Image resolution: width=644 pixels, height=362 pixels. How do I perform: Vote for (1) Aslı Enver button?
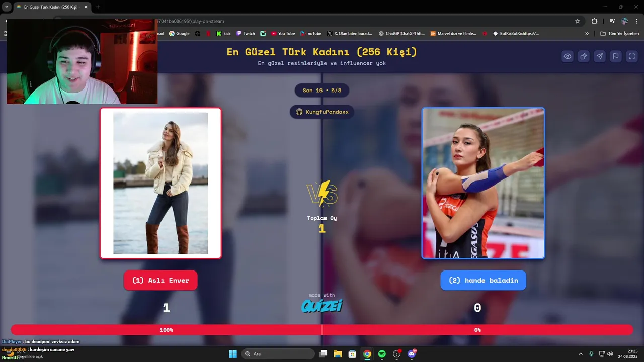[x=160, y=280]
